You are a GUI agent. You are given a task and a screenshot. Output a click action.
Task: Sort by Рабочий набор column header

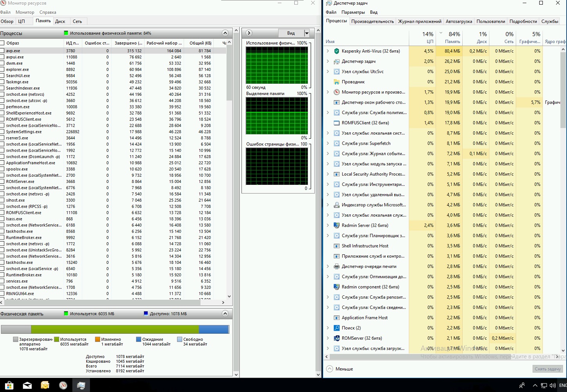click(164, 43)
